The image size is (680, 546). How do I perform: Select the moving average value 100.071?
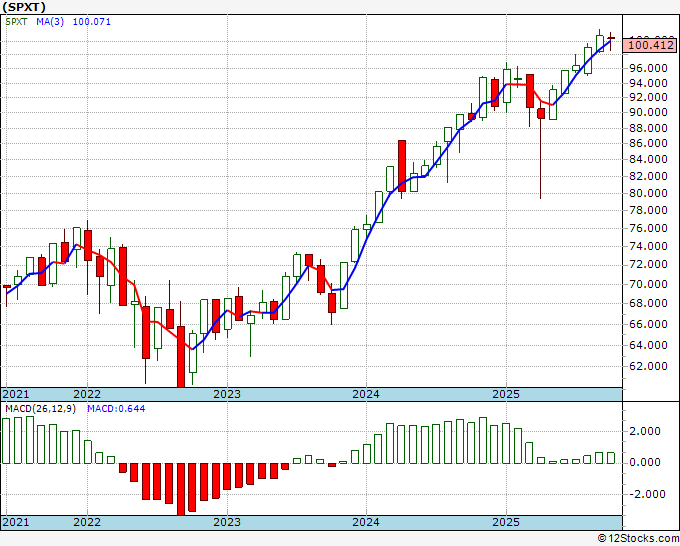(92, 22)
